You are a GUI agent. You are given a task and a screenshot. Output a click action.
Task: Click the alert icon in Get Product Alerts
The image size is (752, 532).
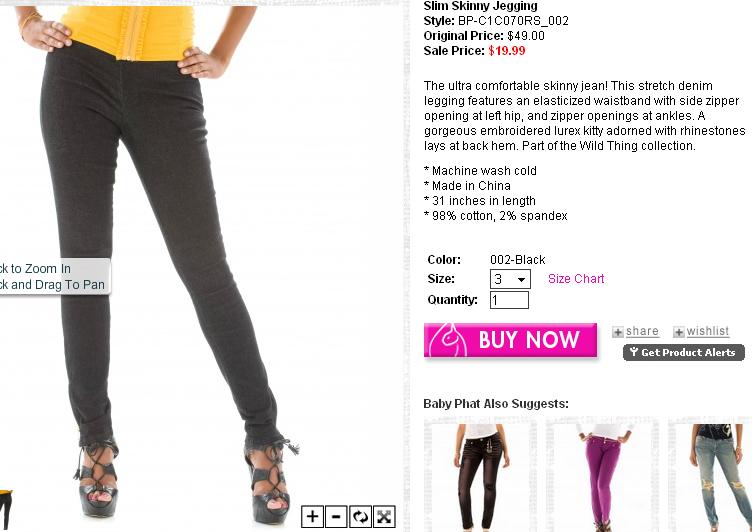tap(634, 352)
